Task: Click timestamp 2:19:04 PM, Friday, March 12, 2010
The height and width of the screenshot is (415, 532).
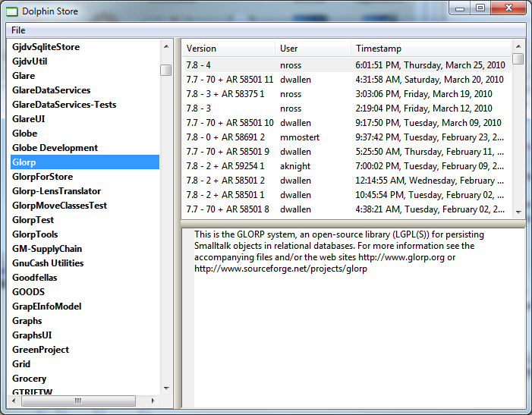Action: (x=423, y=108)
